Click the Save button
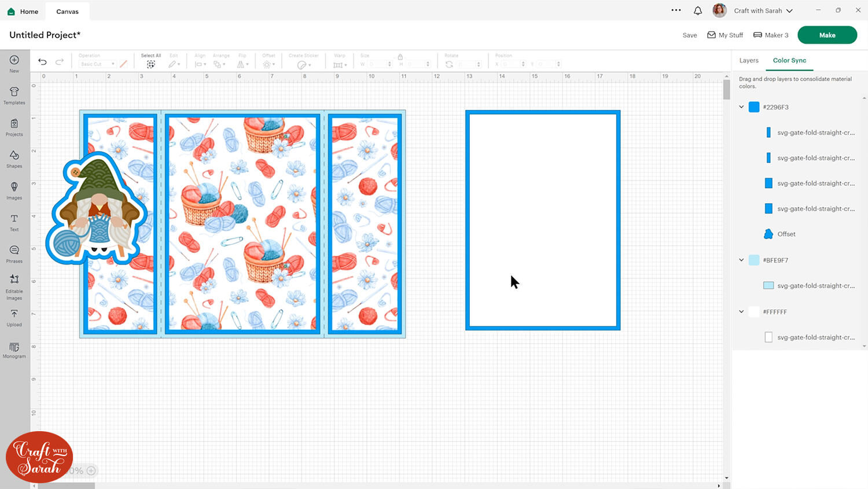 [x=690, y=35]
